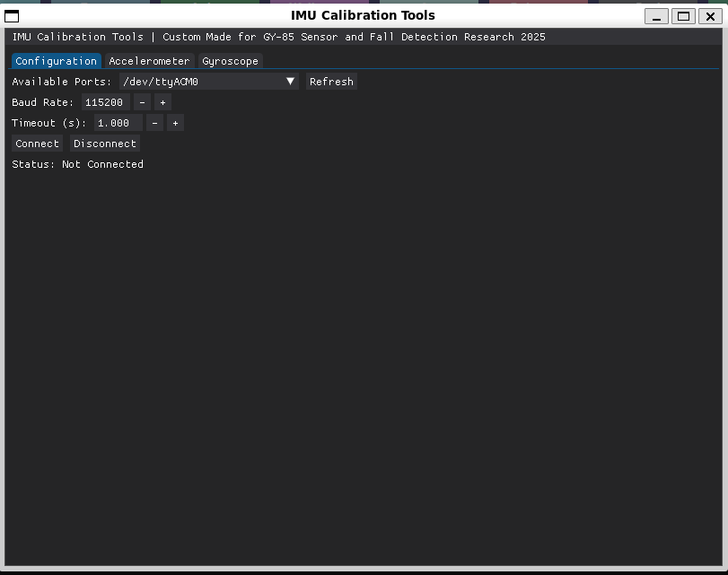
Task: Click the Refresh ports button
Action: pos(331,82)
